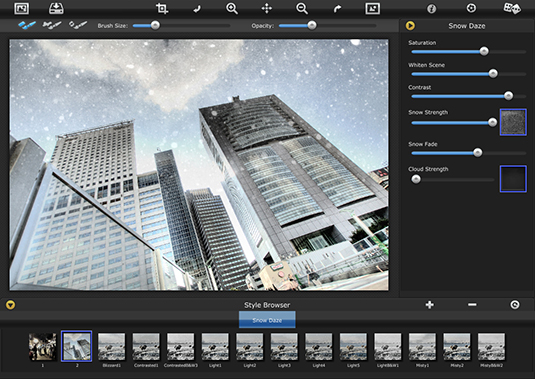The width and height of the screenshot is (535, 379).
Task: Remove a style with the minus icon
Action: coord(472,304)
